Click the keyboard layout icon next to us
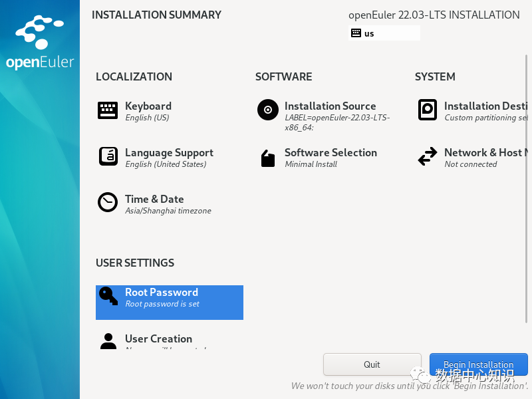532x399 pixels. pyautogui.click(x=356, y=33)
